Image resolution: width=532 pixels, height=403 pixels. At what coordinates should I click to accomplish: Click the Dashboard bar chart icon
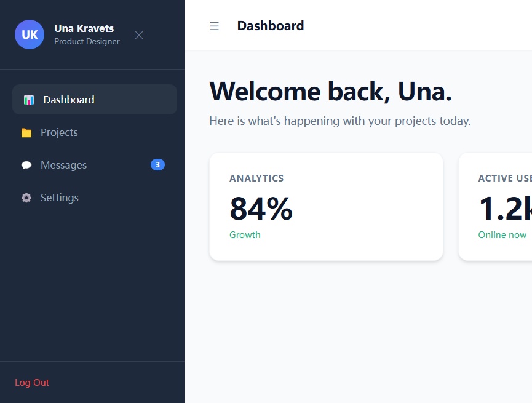click(28, 100)
